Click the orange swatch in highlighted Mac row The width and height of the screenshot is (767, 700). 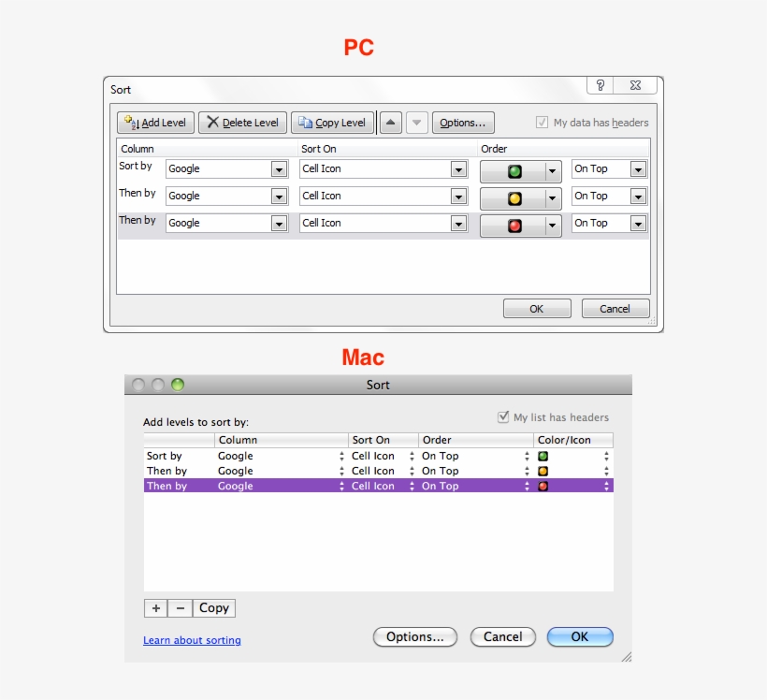pos(541,486)
